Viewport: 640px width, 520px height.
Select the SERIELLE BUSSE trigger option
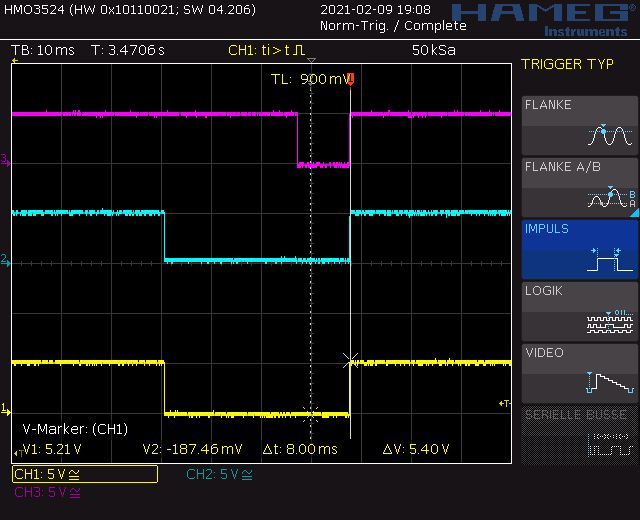(x=580, y=436)
